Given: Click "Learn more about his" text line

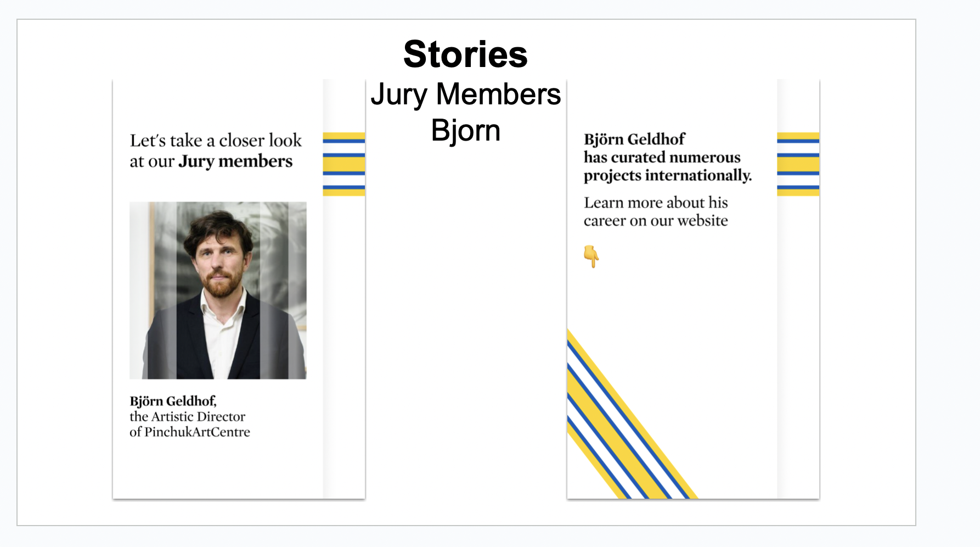Looking at the screenshot, I should (656, 203).
